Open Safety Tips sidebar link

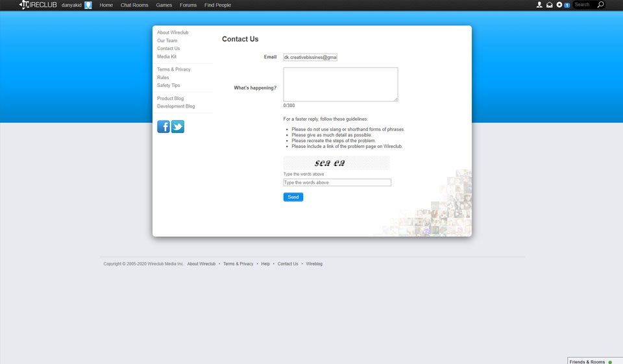pos(168,86)
